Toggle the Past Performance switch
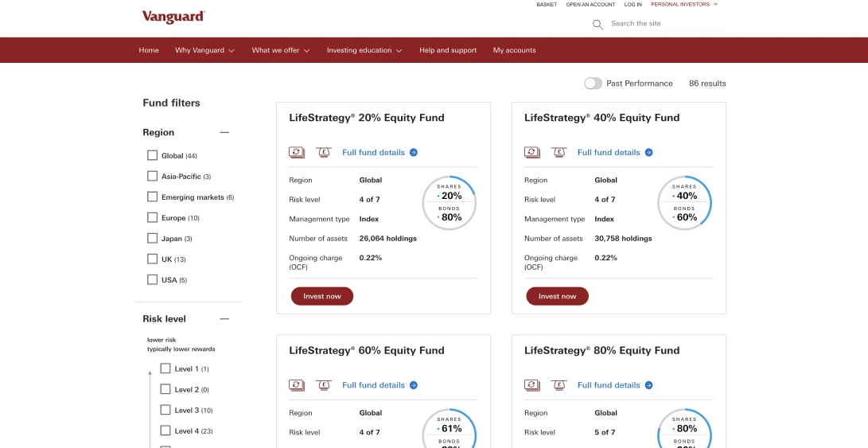 (x=593, y=83)
